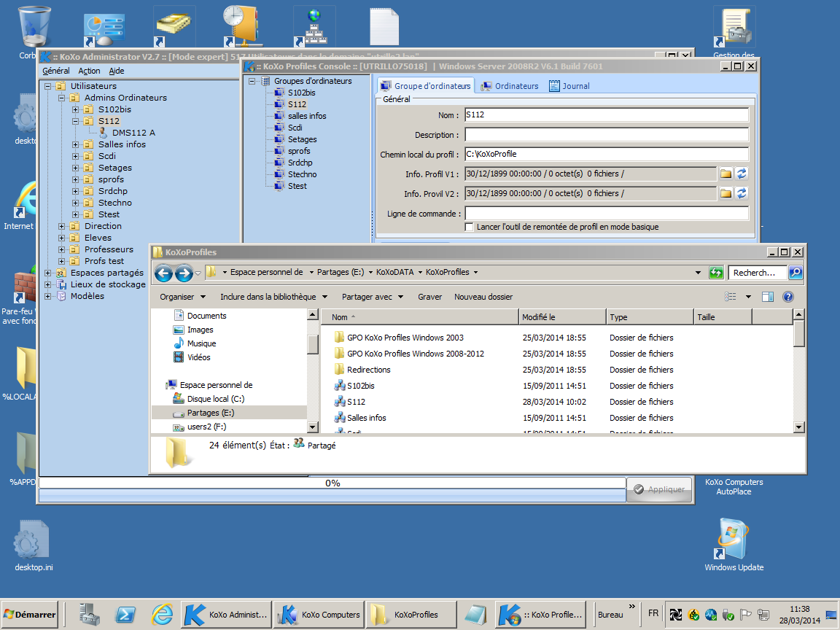Click the S102bis shared folder icon in file list
The height and width of the screenshot is (630, 840).
339,386
